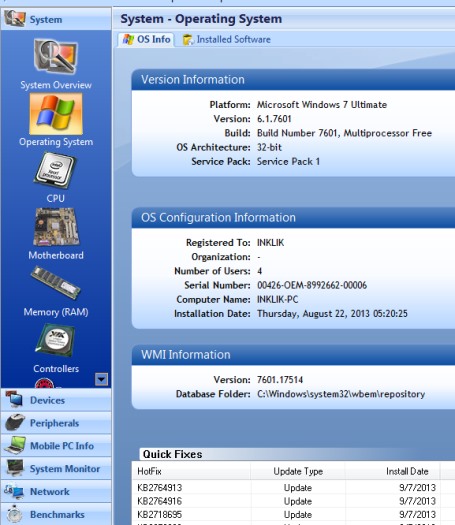
Task: Click the computer name INKLIK-PC
Action: [277, 299]
